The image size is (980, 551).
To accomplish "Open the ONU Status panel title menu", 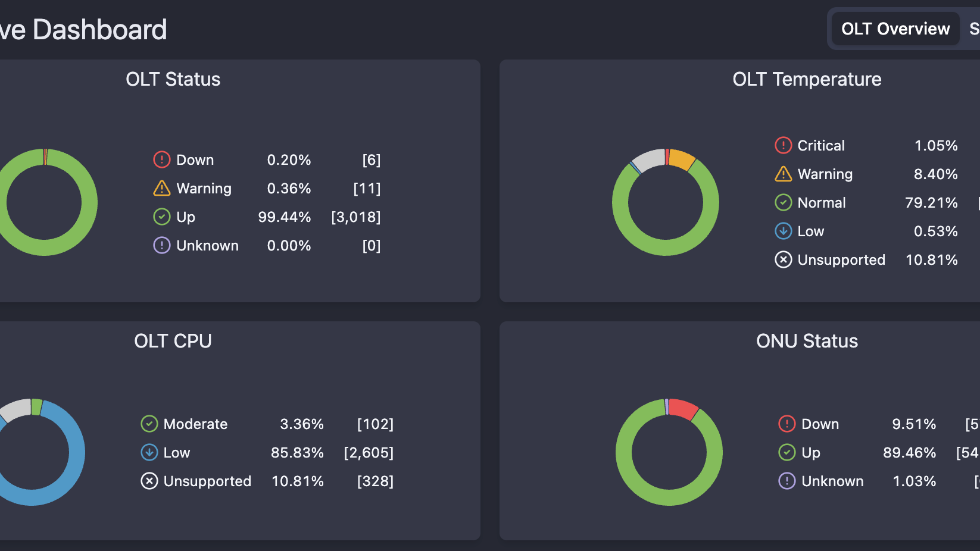I will (x=807, y=341).
